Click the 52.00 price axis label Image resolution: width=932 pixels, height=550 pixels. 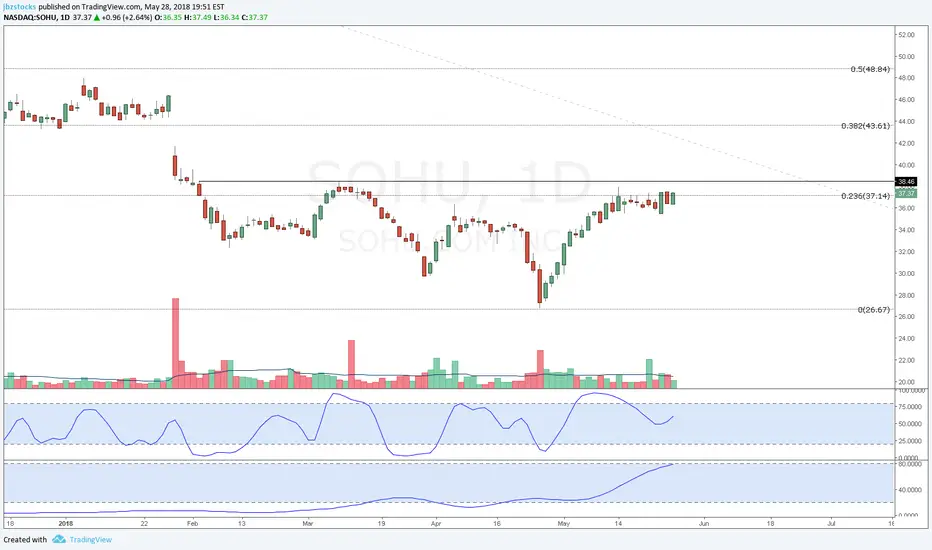pyautogui.click(x=906, y=35)
